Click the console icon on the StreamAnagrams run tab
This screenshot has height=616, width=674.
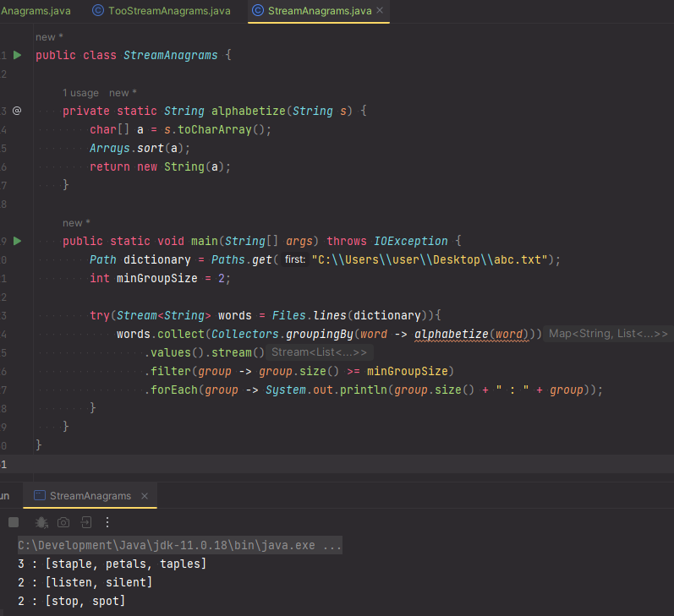tap(40, 495)
